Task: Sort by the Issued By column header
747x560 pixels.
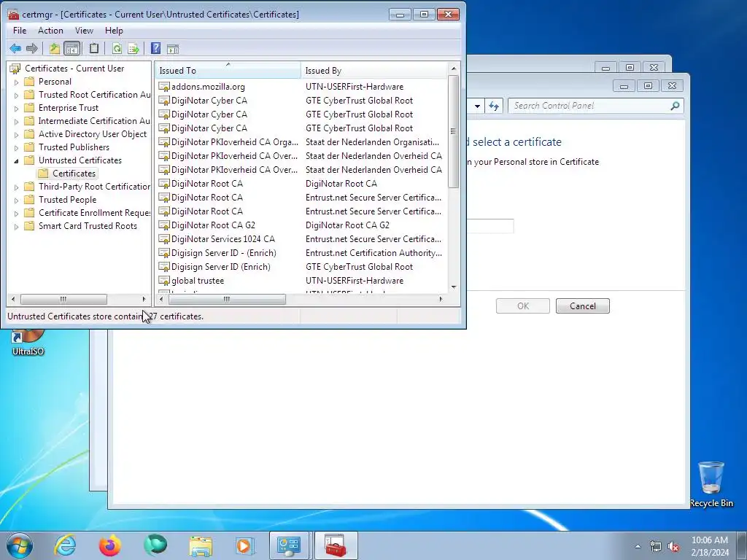Action: pos(374,71)
